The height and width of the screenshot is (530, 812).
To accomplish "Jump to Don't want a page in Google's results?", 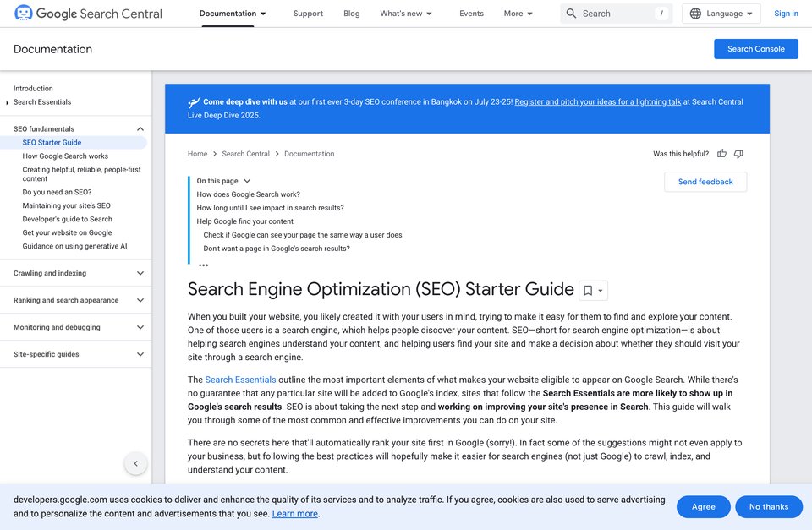I will click(277, 248).
